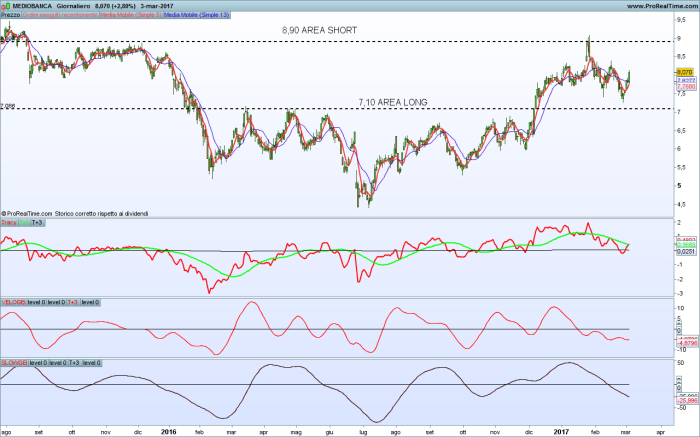Select the Tracy indicator label

[9, 222]
